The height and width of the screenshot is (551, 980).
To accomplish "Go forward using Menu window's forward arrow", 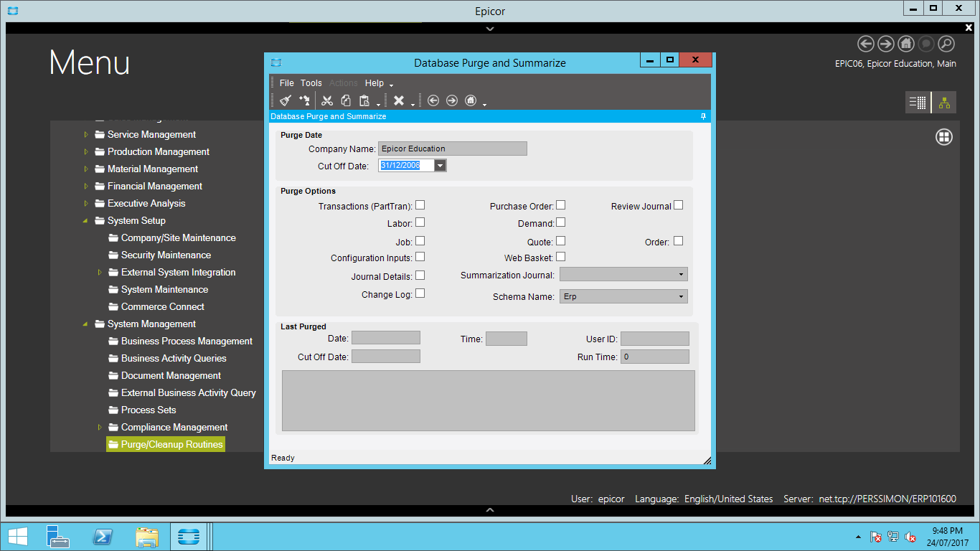I will (886, 44).
